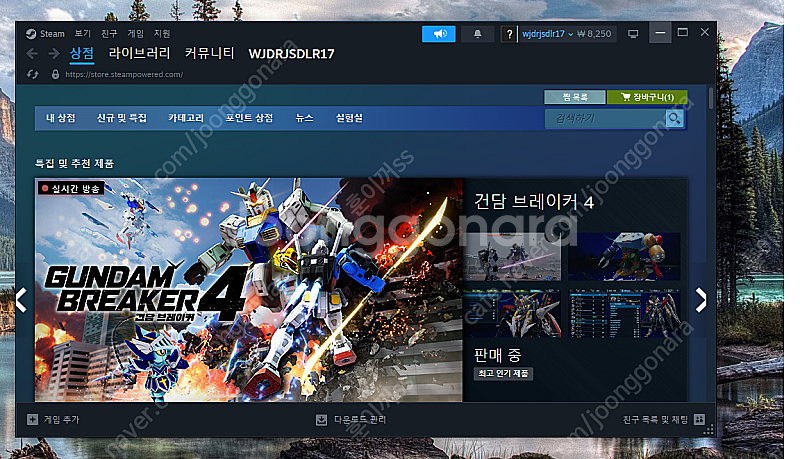Open the 포인트 상점 link
The width and height of the screenshot is (800, 459).
(x=249, y=118)
